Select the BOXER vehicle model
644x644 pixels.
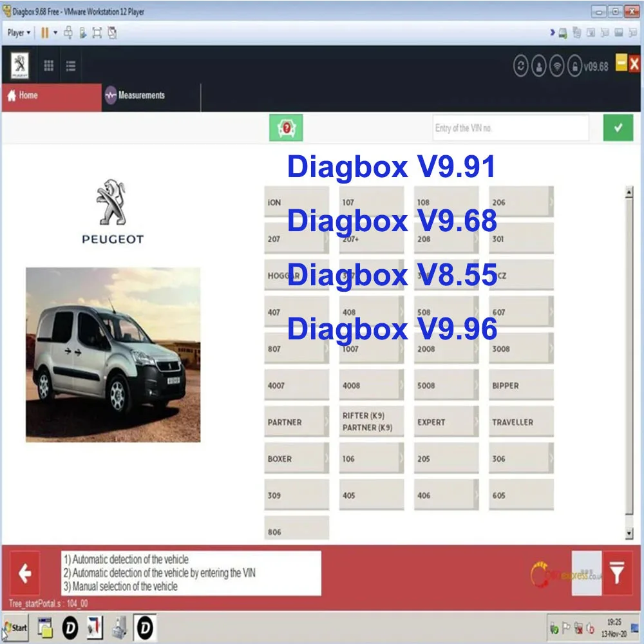(296, 459)
